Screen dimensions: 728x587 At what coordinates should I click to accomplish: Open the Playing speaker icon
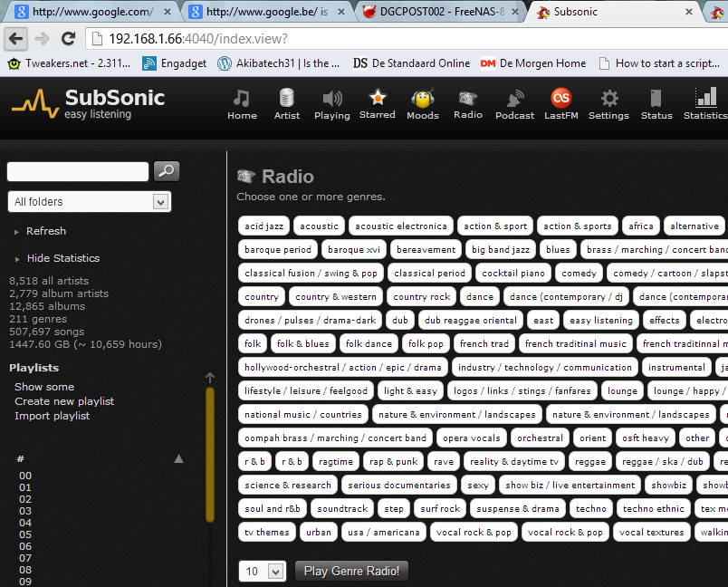pos(332,99)
